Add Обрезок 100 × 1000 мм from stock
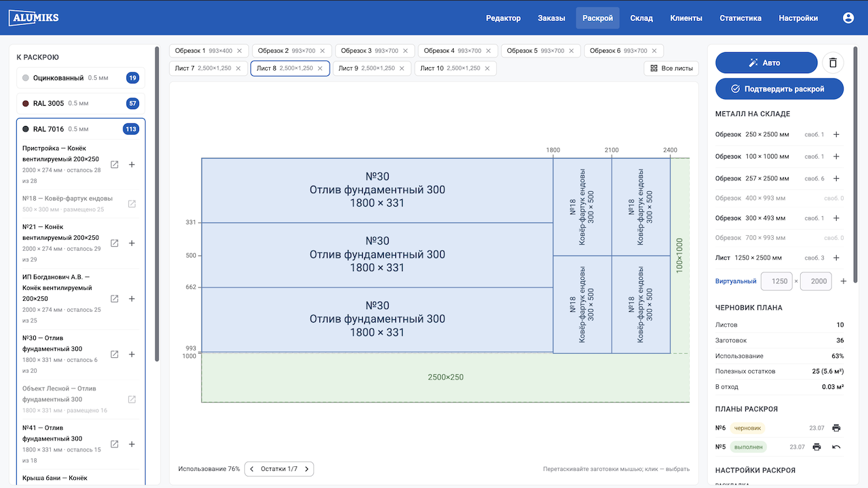Viewport: 868px width, 488px height. click(x=836, y=157)
